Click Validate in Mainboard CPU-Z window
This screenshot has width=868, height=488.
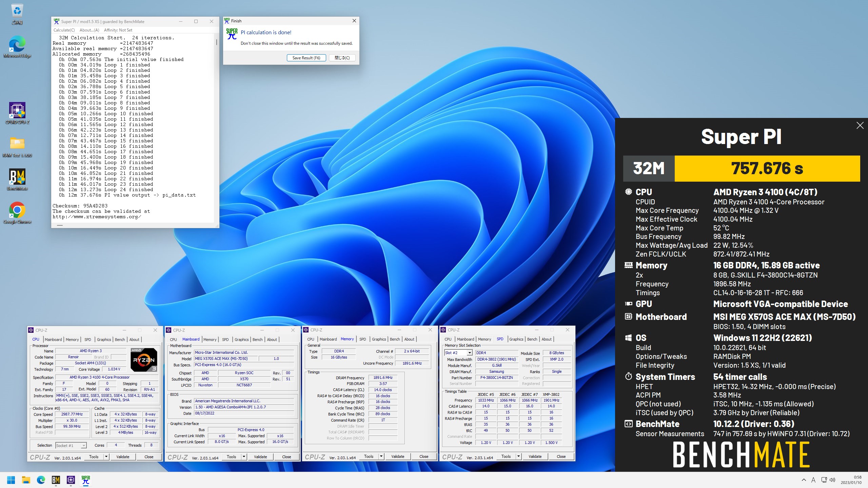pos(260,457)
